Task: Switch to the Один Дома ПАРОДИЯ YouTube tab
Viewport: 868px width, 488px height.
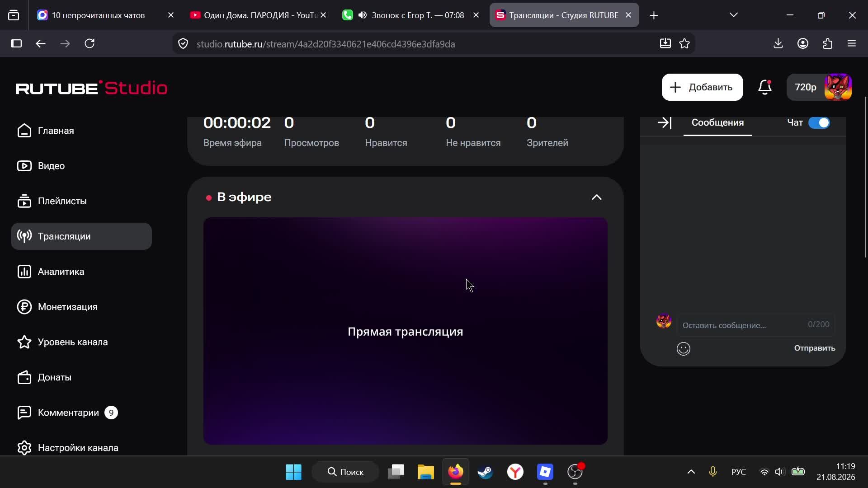Action: pos(257,15)
